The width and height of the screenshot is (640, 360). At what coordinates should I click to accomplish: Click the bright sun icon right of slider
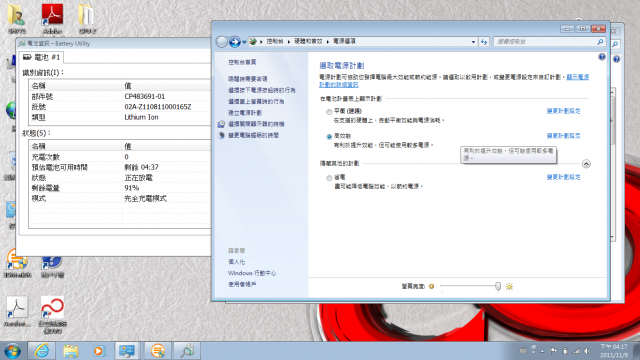pyautogui.click(x=509, y=287)
